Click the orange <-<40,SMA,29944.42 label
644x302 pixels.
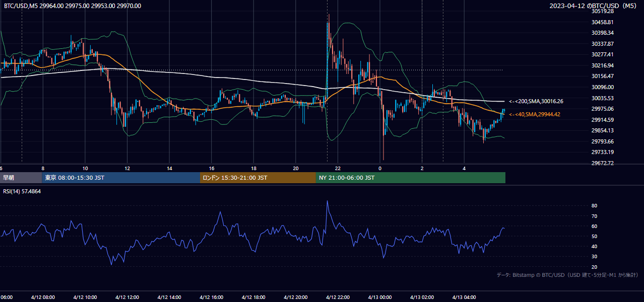click(x=535, y=114)
